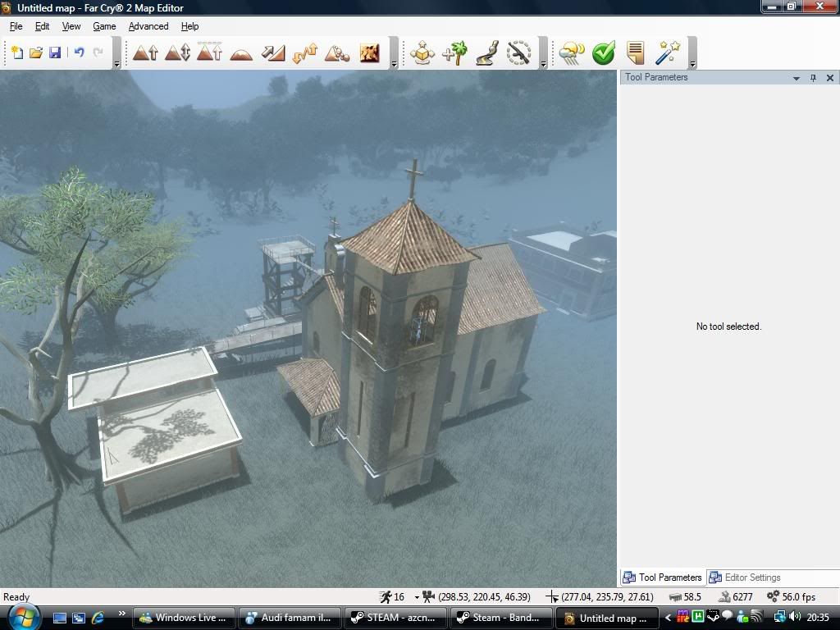
Task: Click the running man speed icon
Action: [x=386, y=596]
